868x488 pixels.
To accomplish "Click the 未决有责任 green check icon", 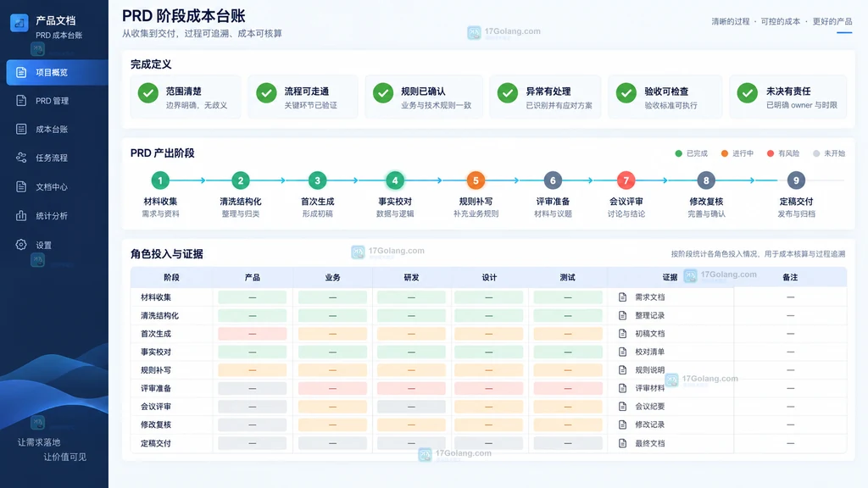I will [748, 93].
